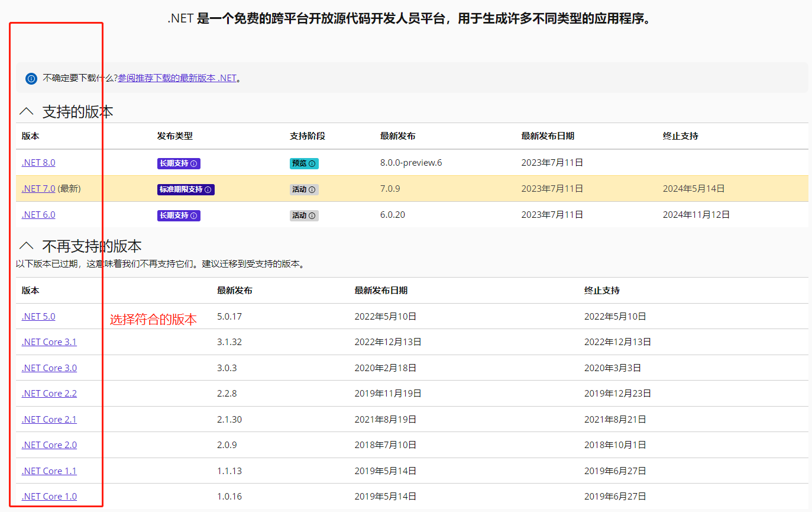Click the 预览 phase badge for .NET 8.0
This screenshot has height=512, width=812.
coord(304,163)
